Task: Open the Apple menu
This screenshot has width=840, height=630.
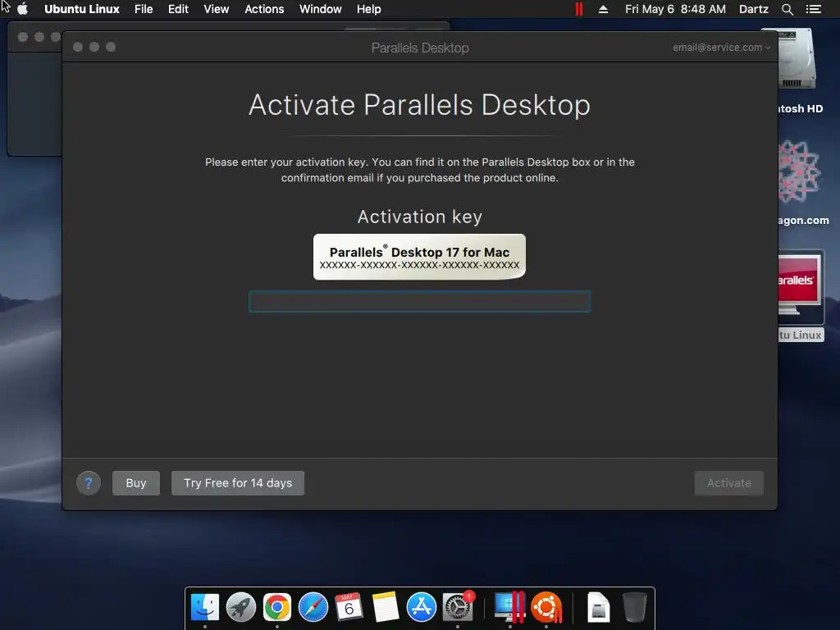Action: point(22,9)
